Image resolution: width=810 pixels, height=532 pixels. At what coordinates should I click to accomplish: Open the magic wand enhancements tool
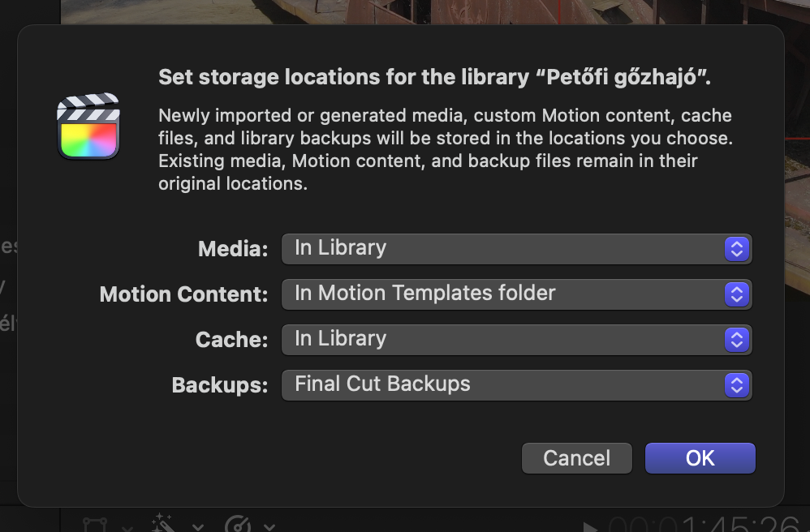164,523
